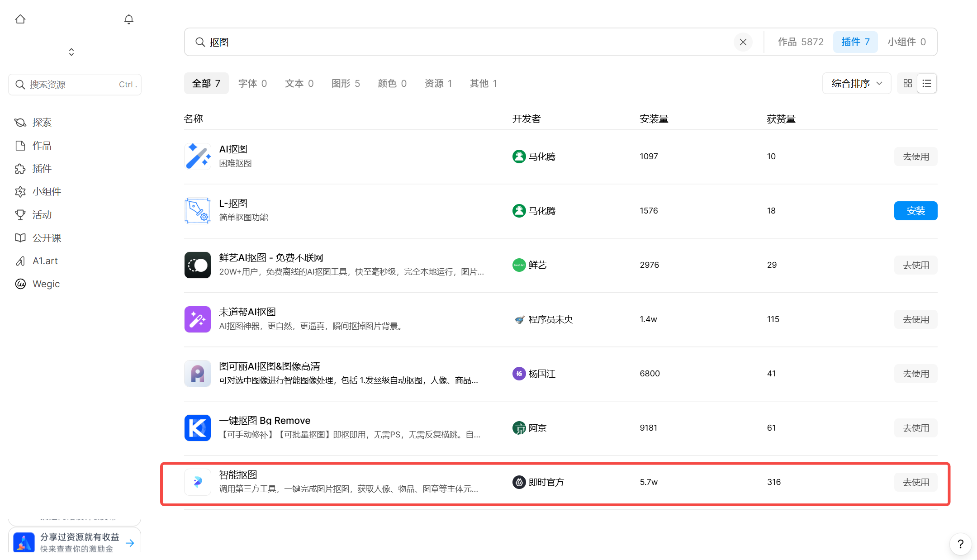Click the 图可丽AI抠图 plugin icon
The width and height of the screenshot is (977, 560).
coord(198,374)
